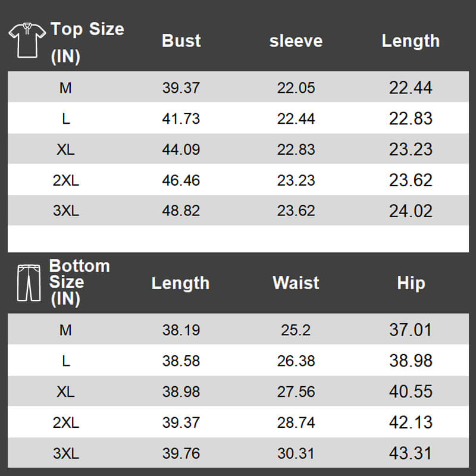Click the 3XL row label in top table
This screenshot has height=476, width=476.
pyautogui.click(x=65, y=211)
